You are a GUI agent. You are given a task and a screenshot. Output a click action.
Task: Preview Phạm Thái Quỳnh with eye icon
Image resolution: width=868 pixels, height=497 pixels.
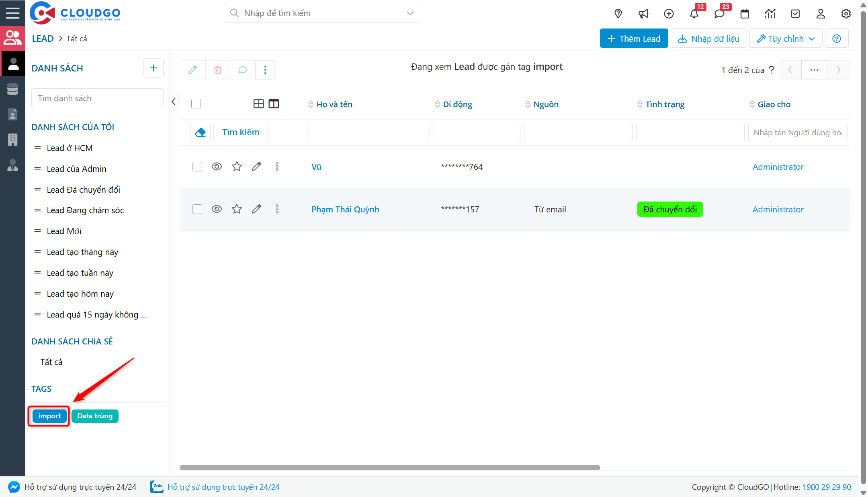click(217, 209)
